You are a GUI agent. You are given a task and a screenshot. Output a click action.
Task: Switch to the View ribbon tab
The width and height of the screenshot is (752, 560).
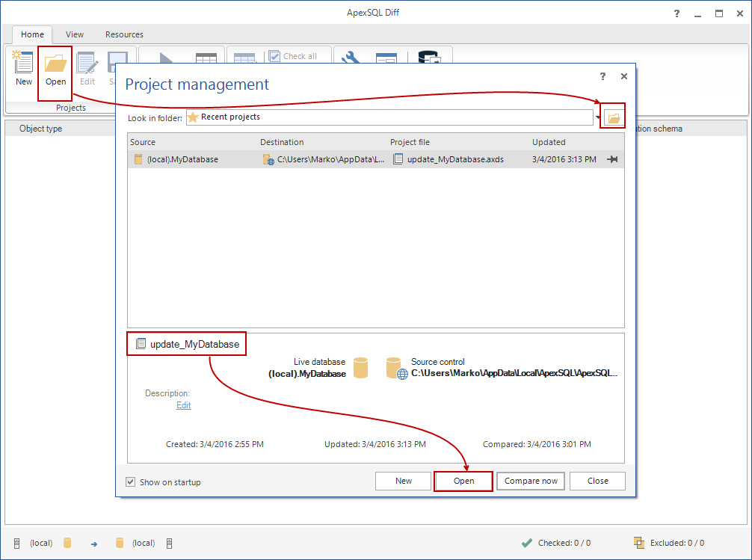pos(74,34)
